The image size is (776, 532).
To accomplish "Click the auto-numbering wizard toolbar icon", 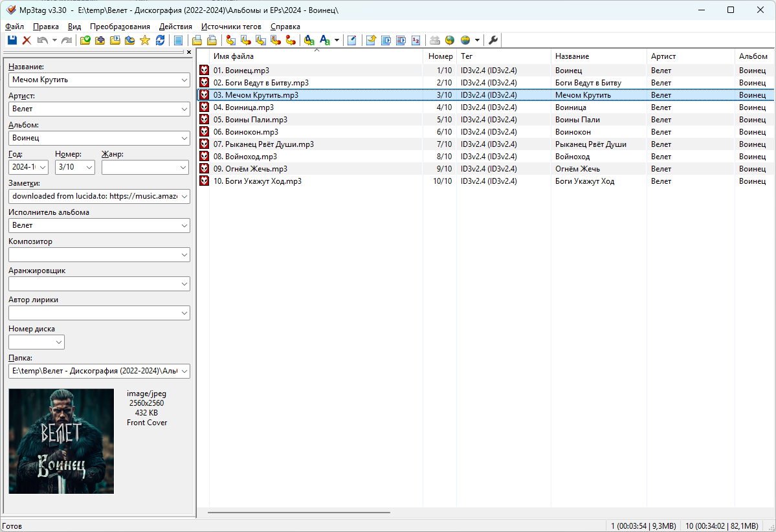I will pyautogui.click(x=416, y=41).
